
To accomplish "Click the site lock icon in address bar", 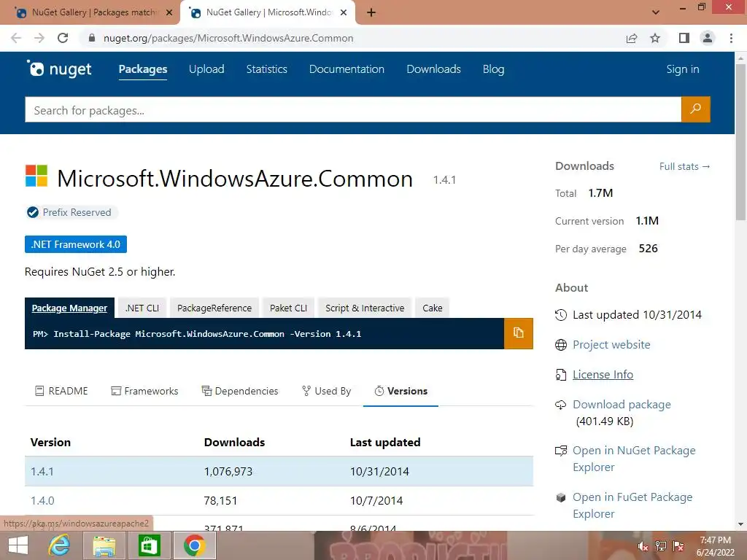I will click(x=92, y=38).
